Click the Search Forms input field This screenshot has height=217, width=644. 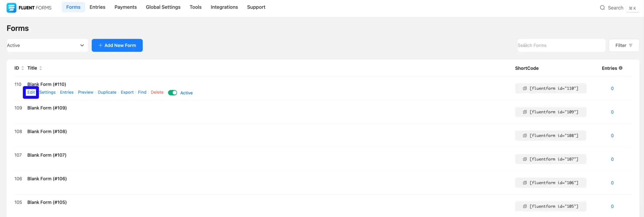click(x=561, y=45)
